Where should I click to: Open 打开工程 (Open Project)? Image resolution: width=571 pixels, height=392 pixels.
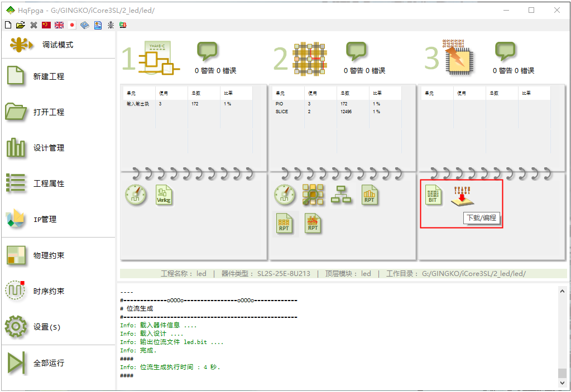click(49, 112)
